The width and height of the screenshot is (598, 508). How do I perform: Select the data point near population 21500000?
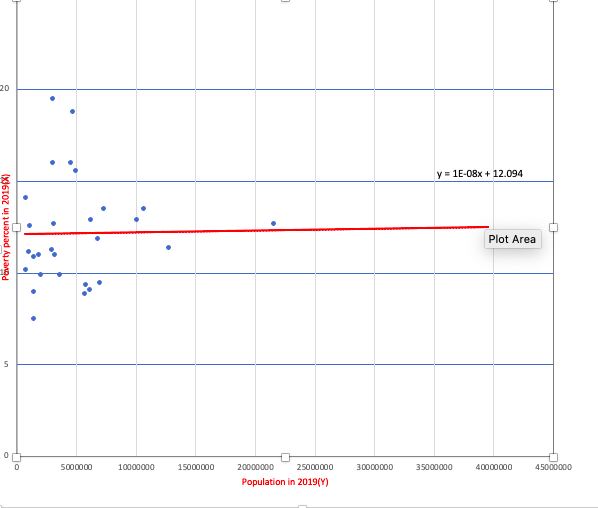(273, 223)
